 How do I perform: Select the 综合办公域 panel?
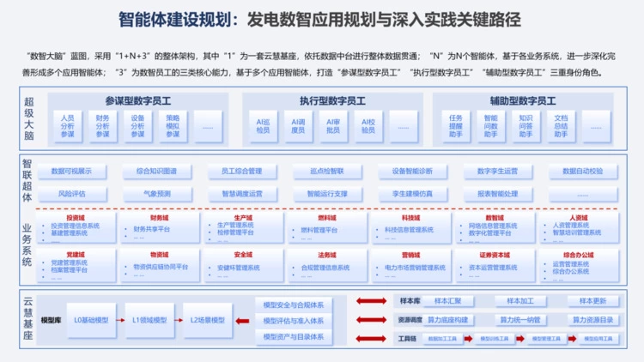point(578,266)
